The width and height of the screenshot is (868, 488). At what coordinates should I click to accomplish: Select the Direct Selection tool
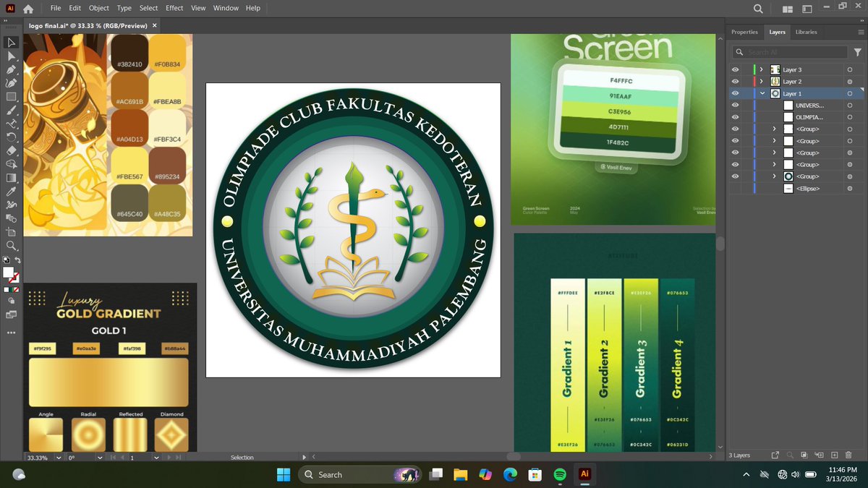click(x=12, y=56)
